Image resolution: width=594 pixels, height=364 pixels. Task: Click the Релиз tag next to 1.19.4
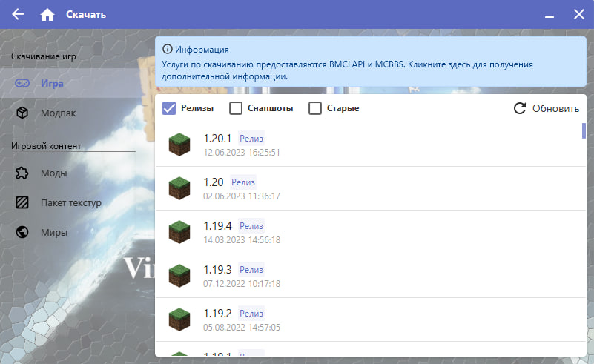pos(251,226)
